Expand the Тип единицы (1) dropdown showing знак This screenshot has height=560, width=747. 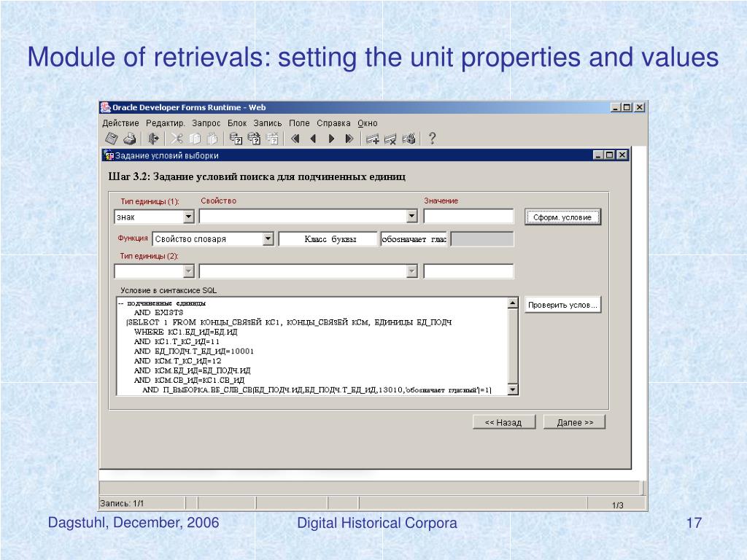tap(189, 217)
